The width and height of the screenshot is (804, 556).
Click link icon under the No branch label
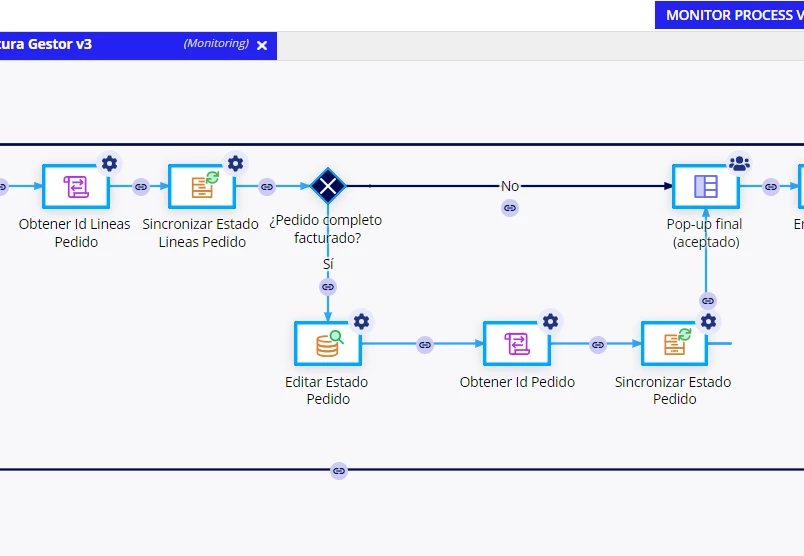510,208
